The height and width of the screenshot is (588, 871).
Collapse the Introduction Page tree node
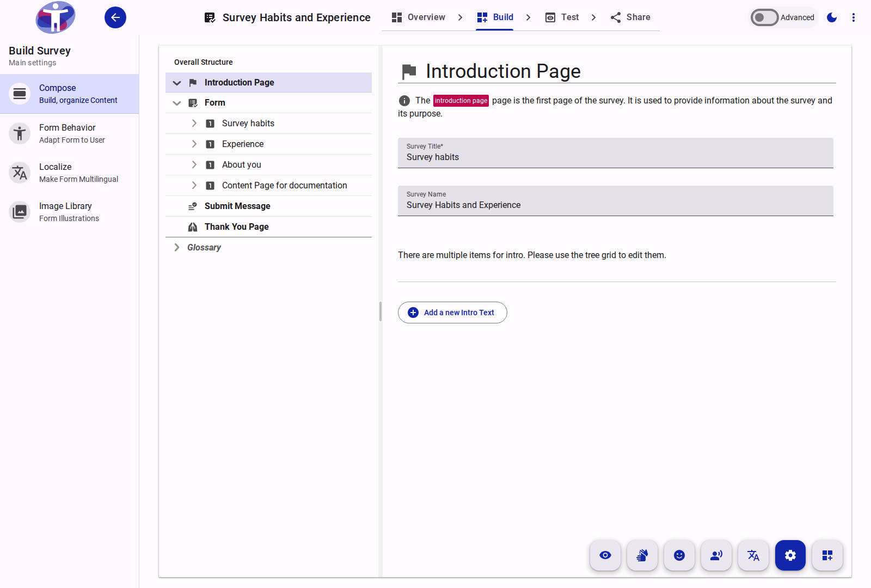point(177,83)
